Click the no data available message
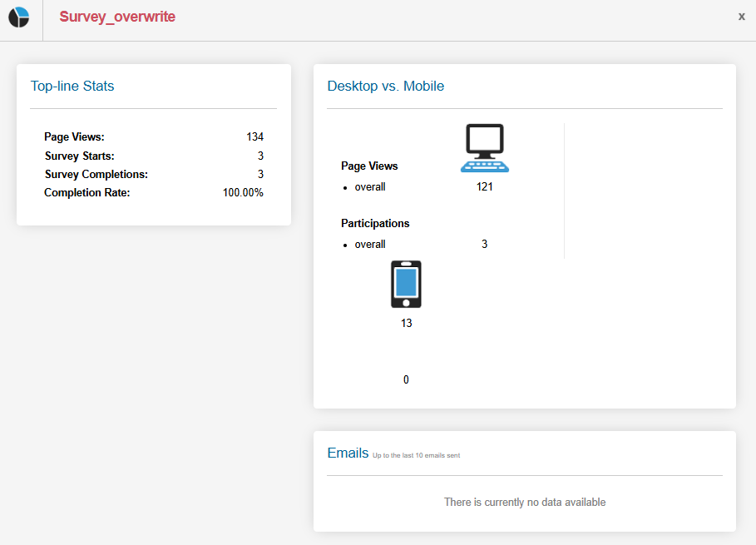The image size is (756, 545). click(x=525, y=502)
